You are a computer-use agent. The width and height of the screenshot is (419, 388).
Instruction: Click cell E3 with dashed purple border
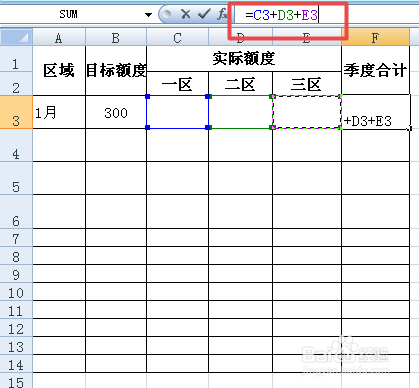(307, 112)
